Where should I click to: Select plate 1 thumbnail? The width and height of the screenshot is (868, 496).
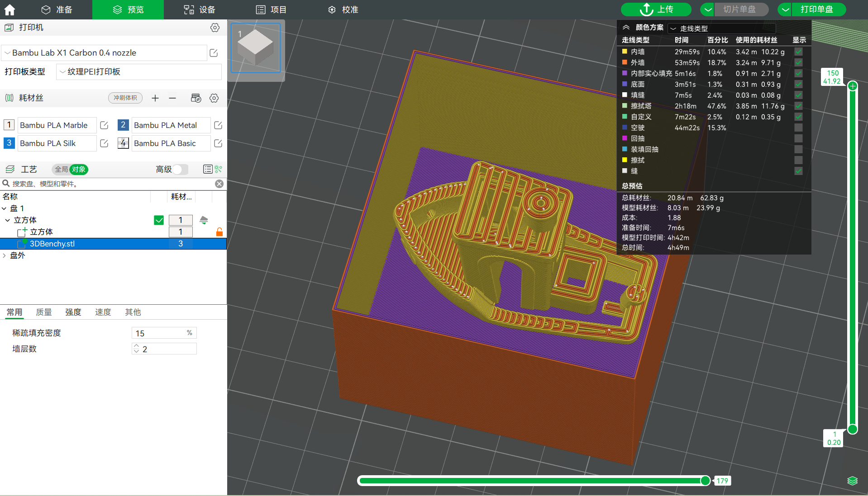[256, 48]
